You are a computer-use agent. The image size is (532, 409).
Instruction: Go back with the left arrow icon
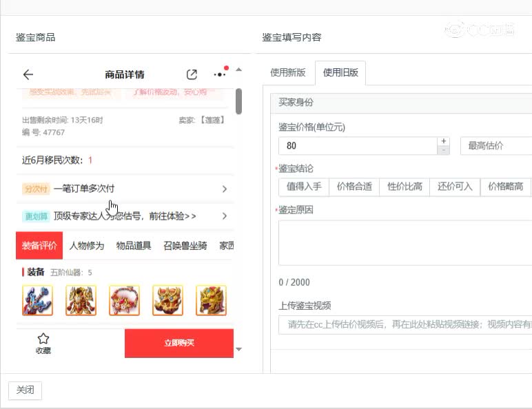(28, 74)
